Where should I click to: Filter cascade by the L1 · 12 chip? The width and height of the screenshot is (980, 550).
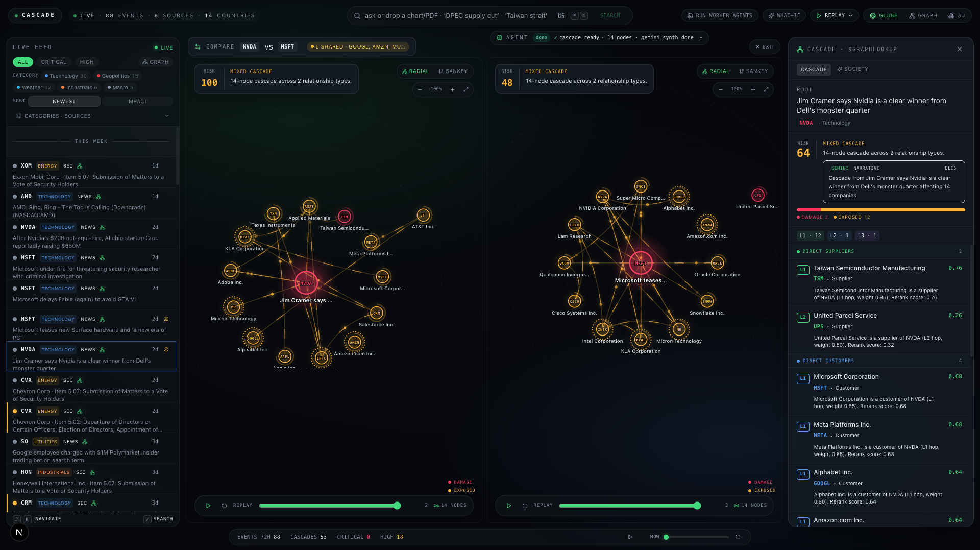(810, 236)
